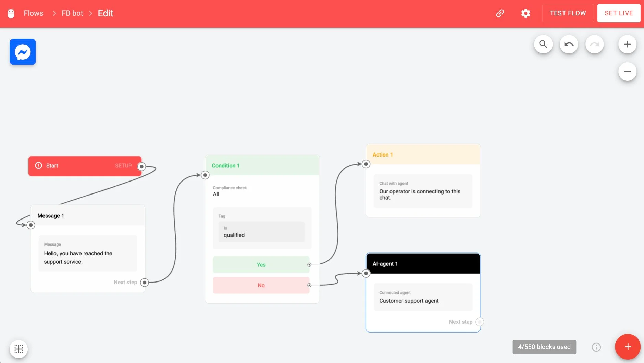Click the SET LIVE button
The width and height of the screenshot is (644, 363).
point(619,13)
